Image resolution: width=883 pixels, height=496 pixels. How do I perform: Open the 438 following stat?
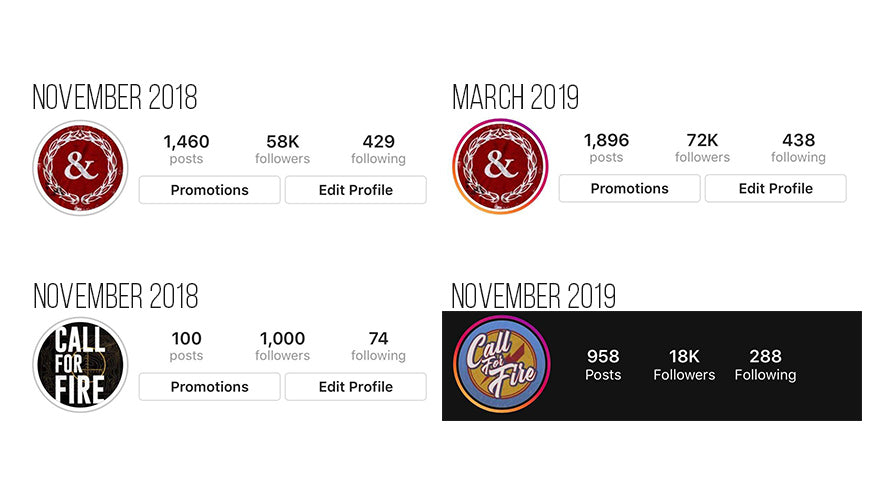pyautogui.click(x=798, y=148)
